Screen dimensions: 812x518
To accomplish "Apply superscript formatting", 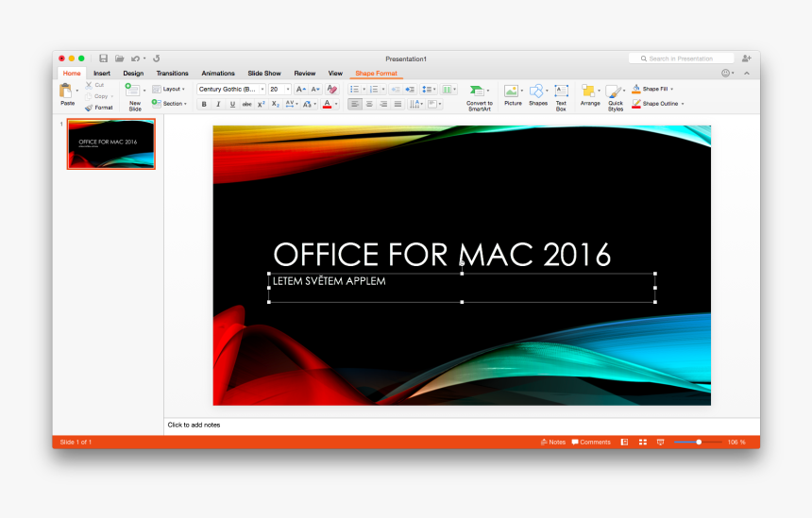I will (x=261, y=104).
